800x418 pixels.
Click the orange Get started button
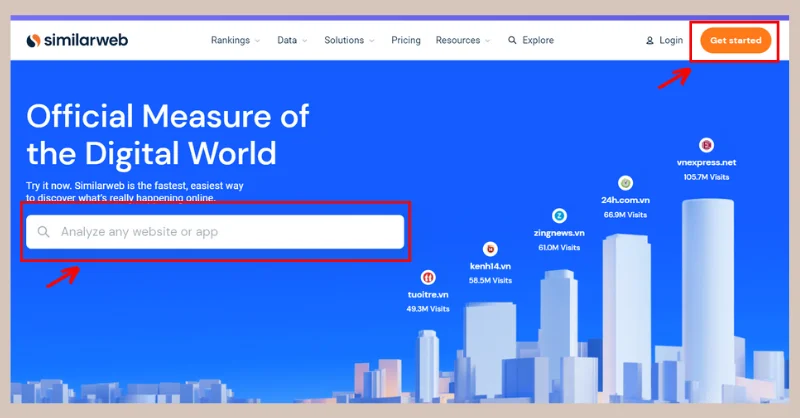pyautogui.click(x=735, y=40)
